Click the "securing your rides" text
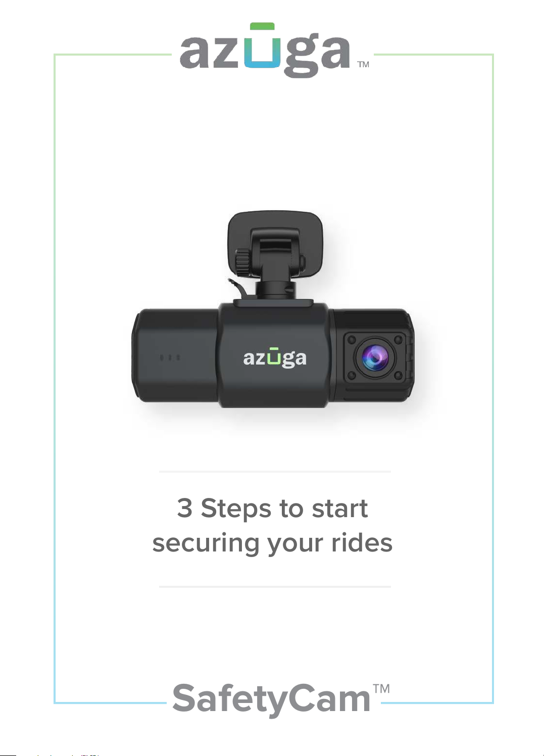 click(x=272, y=543)
